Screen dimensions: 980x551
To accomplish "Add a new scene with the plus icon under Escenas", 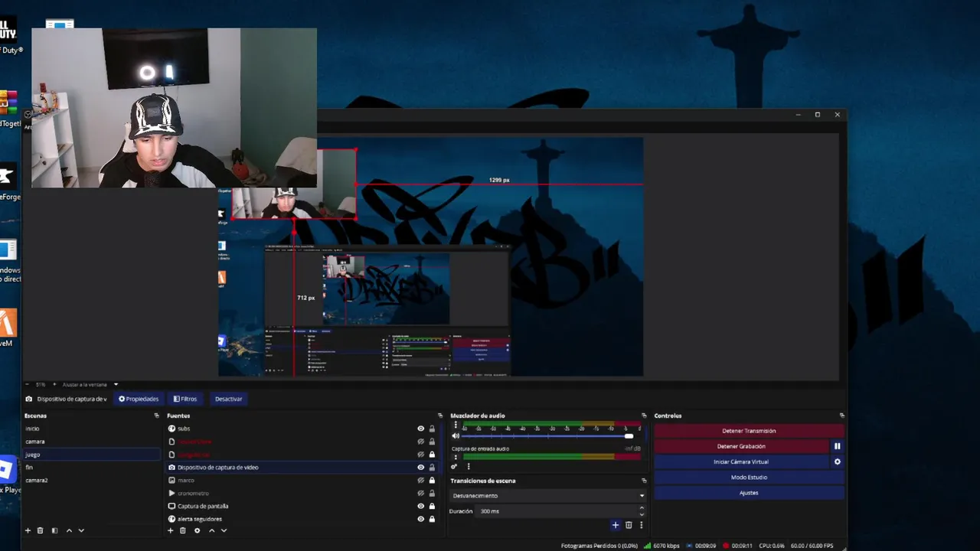I will [x=28, y=530].
